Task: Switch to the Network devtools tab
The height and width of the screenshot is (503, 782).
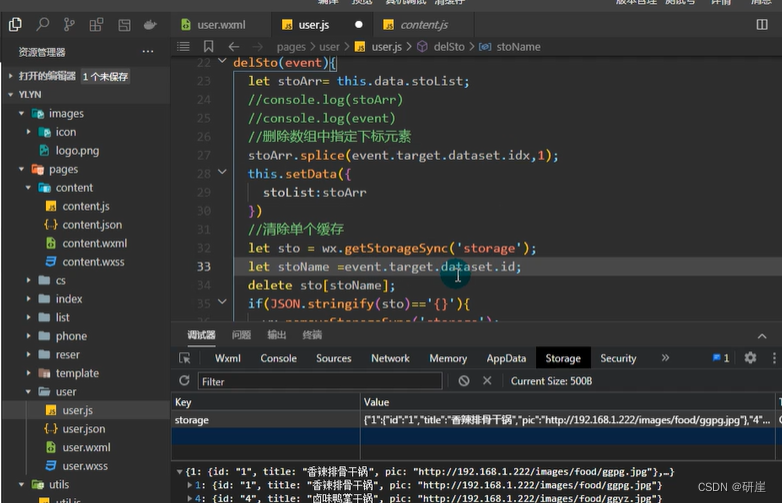Action: pos(390,358)
